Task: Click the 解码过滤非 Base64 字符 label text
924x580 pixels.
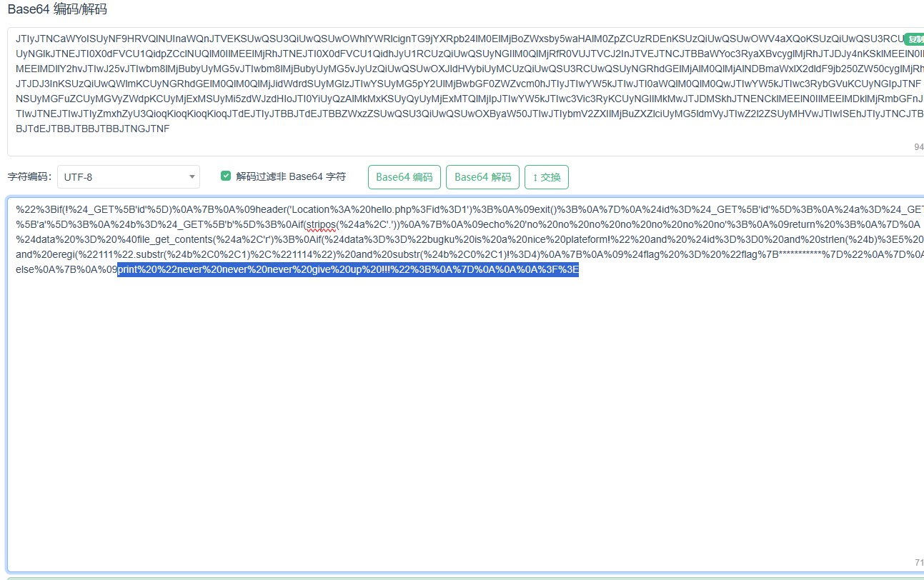Action: pyautogui.click(x=291, y=176)
